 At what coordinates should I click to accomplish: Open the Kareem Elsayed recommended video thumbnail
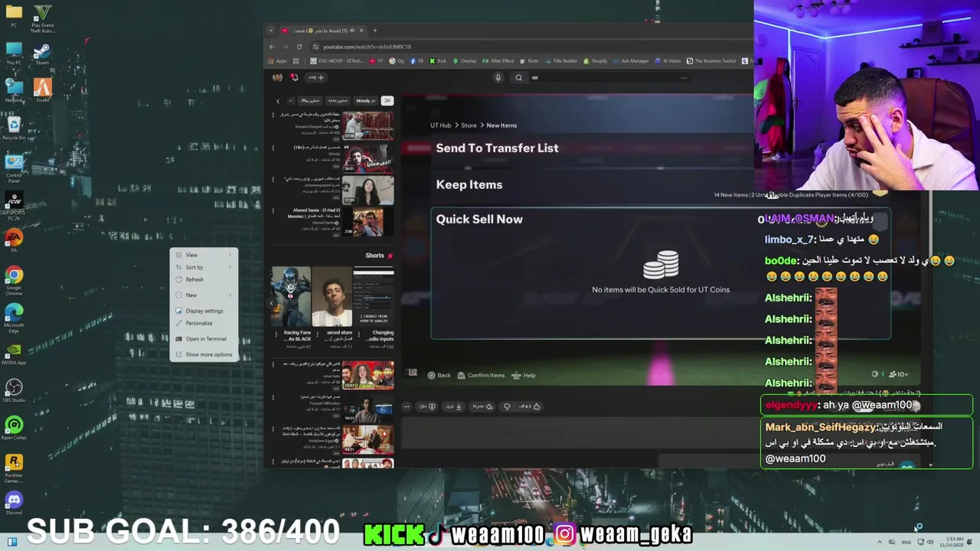(367, 126)
